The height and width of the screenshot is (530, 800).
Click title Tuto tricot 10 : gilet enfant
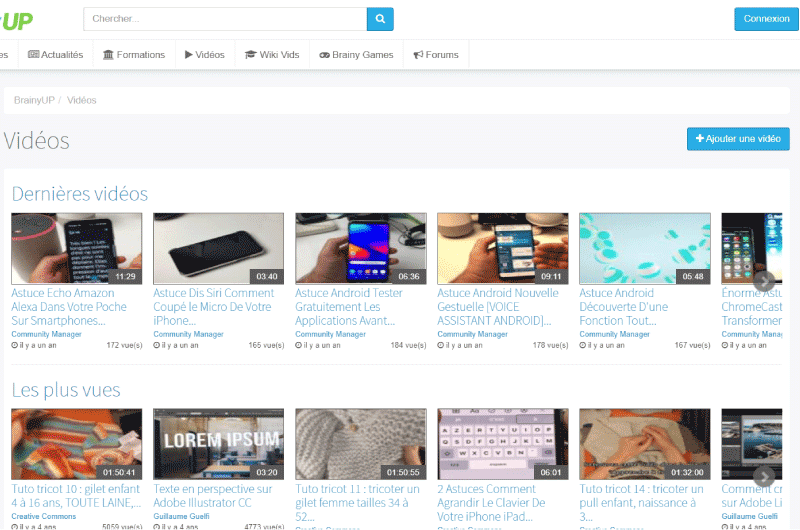76,496
